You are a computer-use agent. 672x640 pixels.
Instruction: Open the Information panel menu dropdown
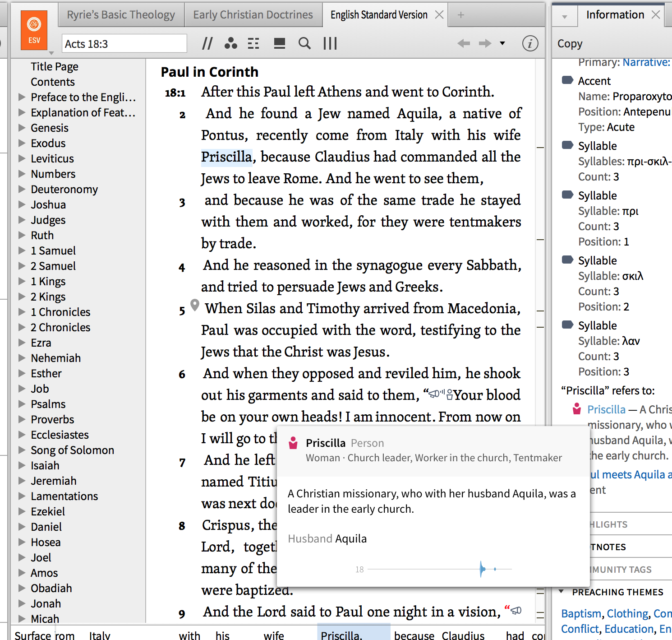565,17
